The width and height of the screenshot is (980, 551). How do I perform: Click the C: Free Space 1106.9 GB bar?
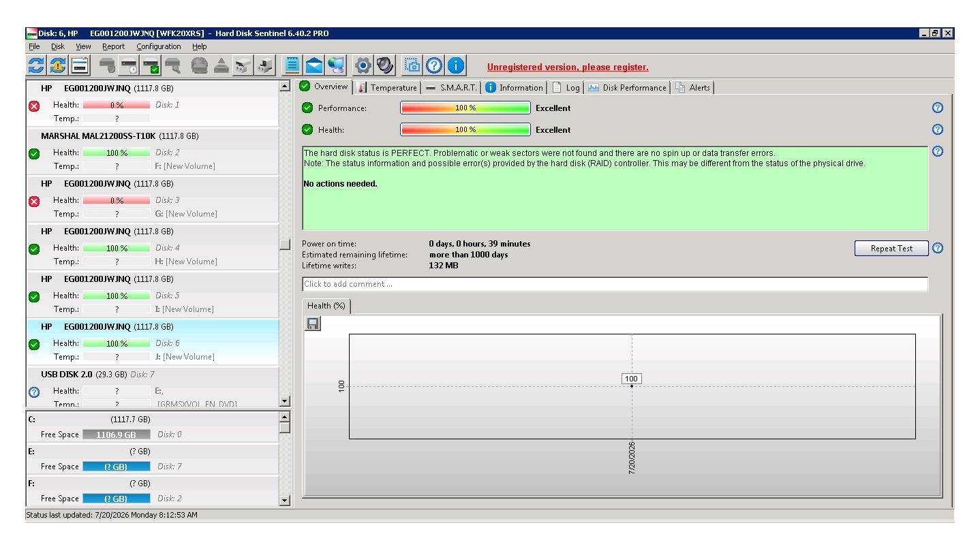point(116,435)
